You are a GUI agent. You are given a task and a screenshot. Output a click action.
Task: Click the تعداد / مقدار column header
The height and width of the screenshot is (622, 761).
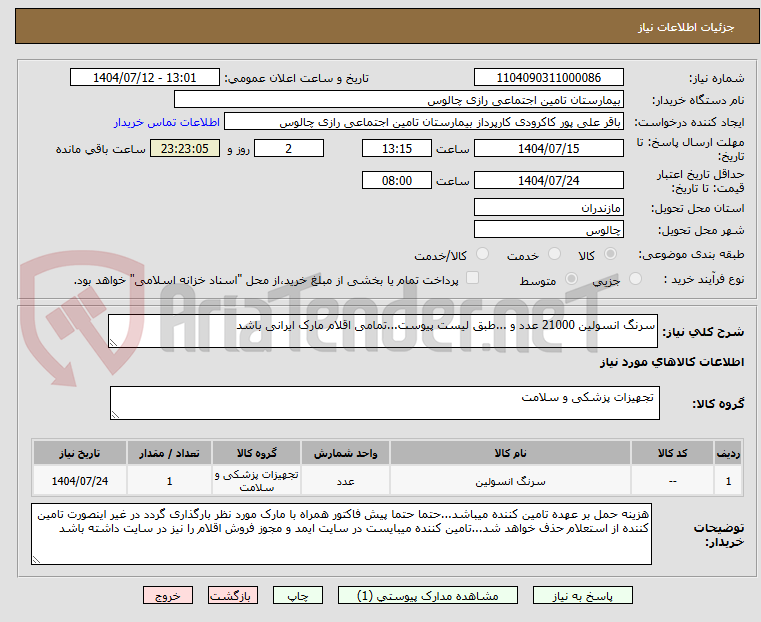(x=169, y=453)
